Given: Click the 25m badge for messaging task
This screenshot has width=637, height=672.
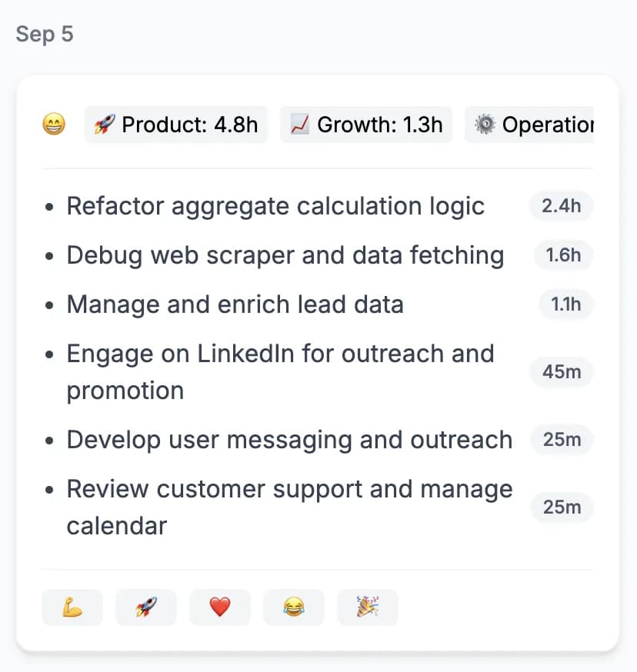Looking at the screenshot, I should (561, 439).
